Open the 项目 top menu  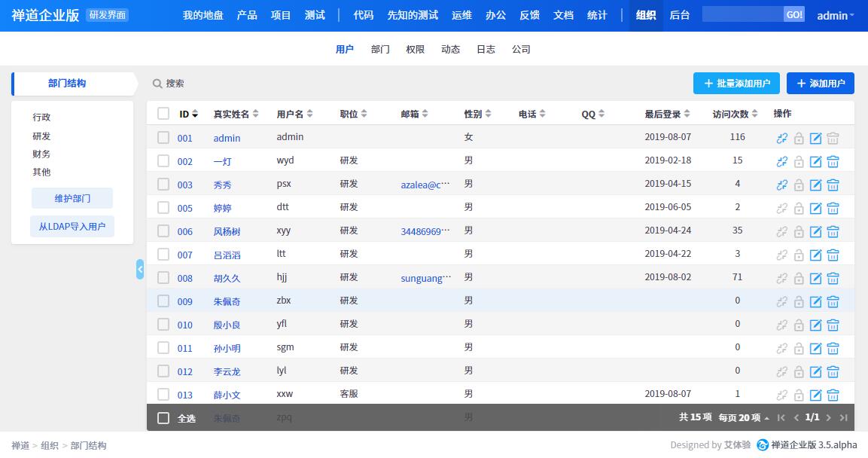coord(281,15)
